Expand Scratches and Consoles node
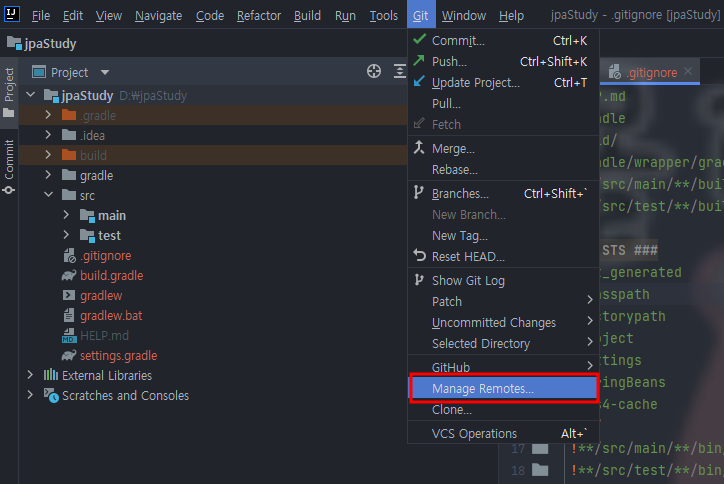This screenshot has height=484, width=724. [x=30, y=395]
